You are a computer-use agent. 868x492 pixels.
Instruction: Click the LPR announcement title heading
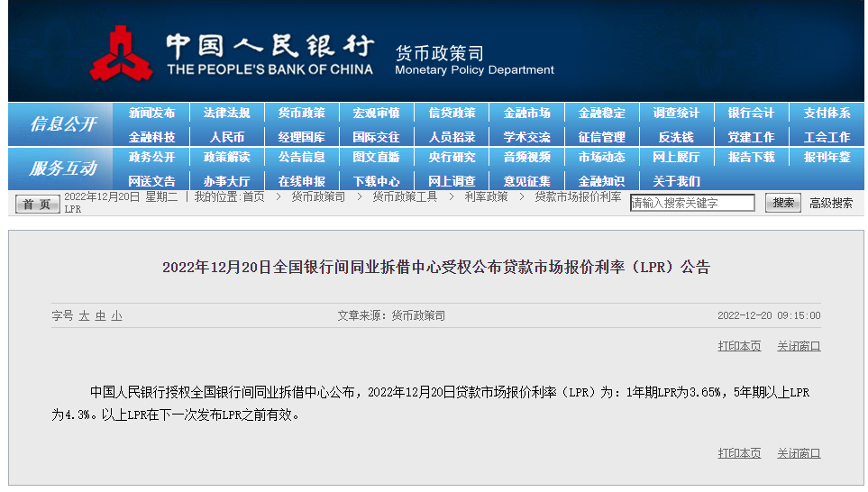point(436,268)
